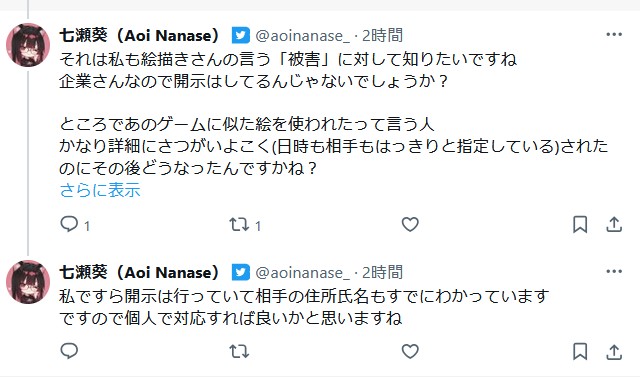
Task: Click the first tweet's Twitter bird badge
Action: coord(240,36)
